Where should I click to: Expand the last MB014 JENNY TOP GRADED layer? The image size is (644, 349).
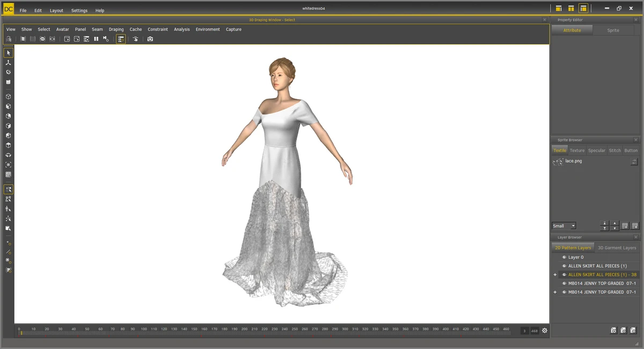click(x=555, y=292)
